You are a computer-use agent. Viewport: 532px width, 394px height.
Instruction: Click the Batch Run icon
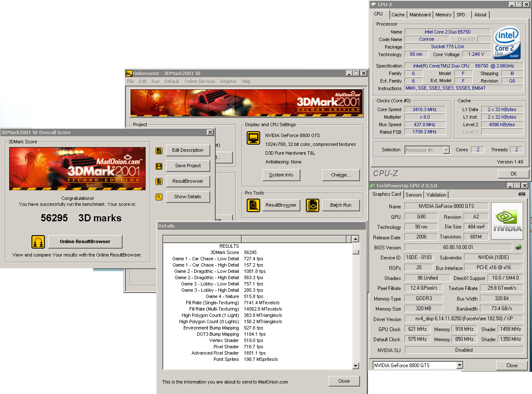[x=312, y=205]
